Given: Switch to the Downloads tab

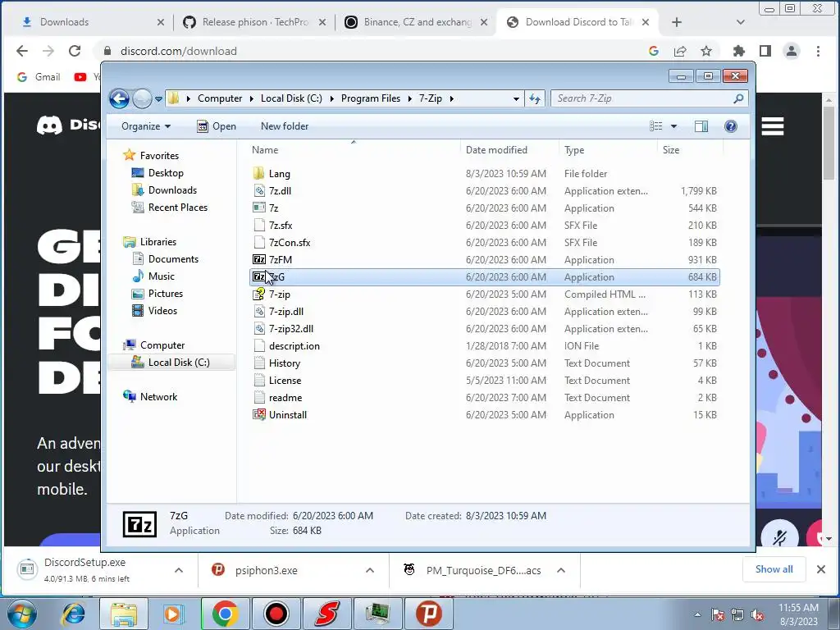Looking at the screenshot, I should coord(91,22).
